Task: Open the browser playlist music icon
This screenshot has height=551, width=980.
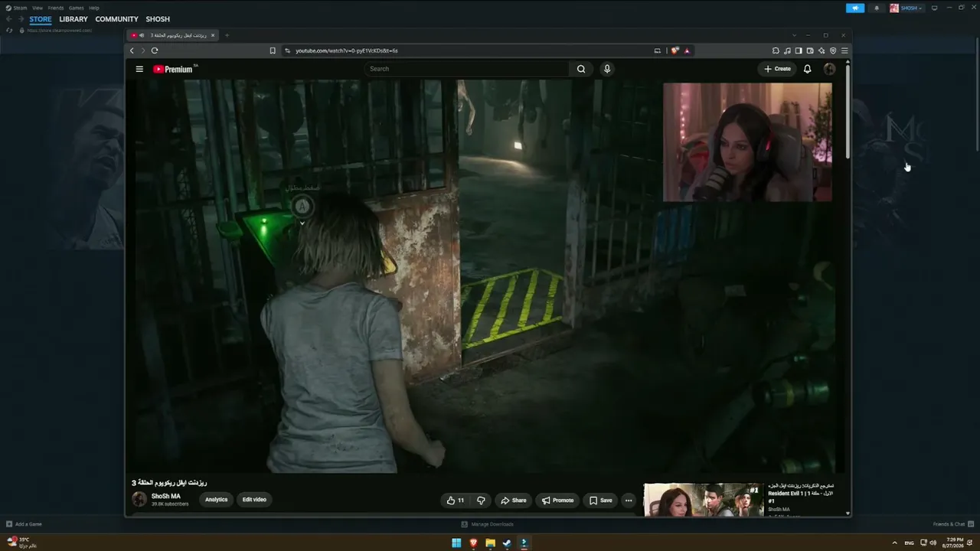Action: 787,51
